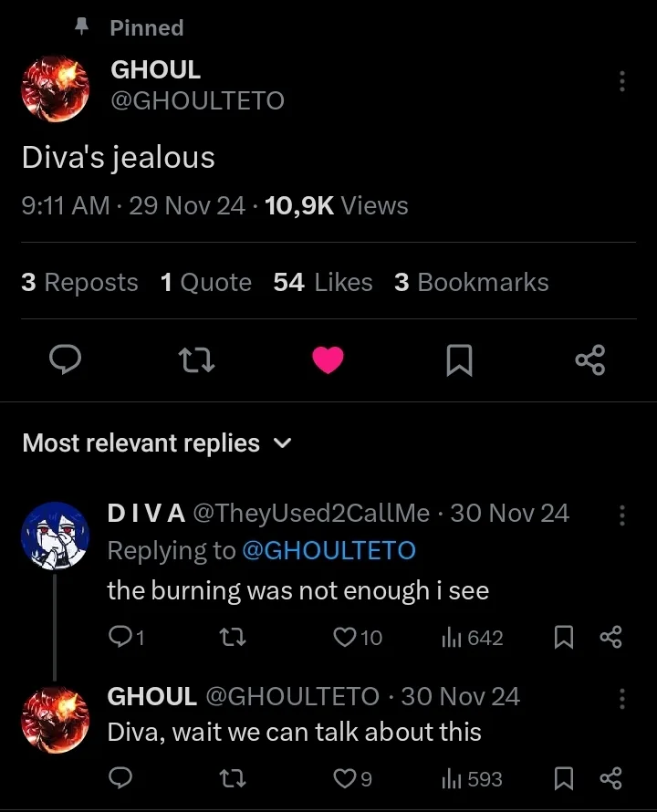Open the 1 Quote list

coord(205,283)
